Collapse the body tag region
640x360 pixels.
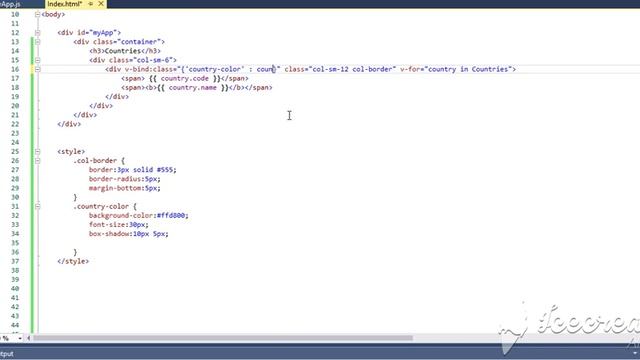coord(37,14)
